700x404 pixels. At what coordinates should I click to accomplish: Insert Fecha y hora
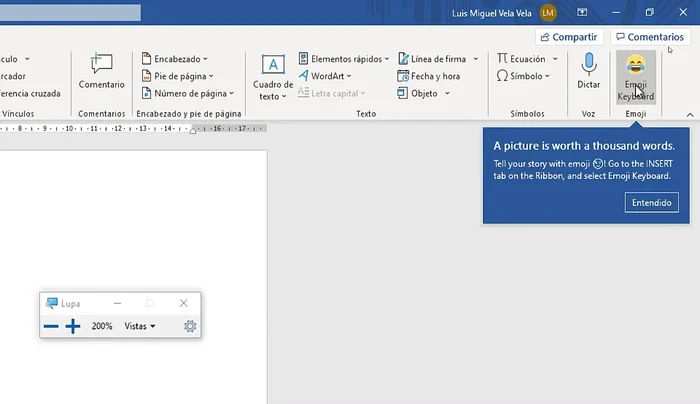pos(429,76)
